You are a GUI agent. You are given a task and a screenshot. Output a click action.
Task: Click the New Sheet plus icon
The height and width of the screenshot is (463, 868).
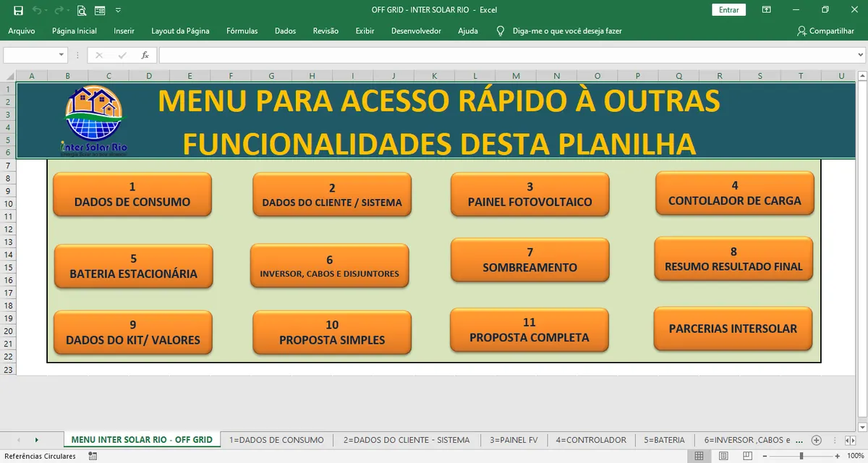coord(817,440)
